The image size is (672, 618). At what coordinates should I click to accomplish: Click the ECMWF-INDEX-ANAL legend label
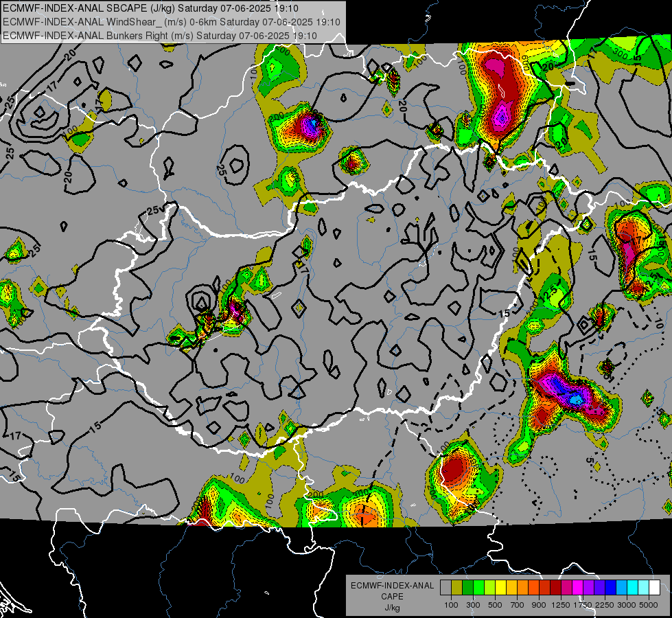392,586
